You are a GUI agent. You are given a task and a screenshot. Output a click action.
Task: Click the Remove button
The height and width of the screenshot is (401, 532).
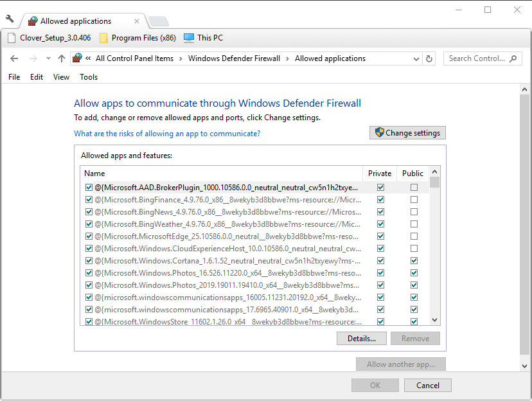pyautogui.click(x=415, y=339)
